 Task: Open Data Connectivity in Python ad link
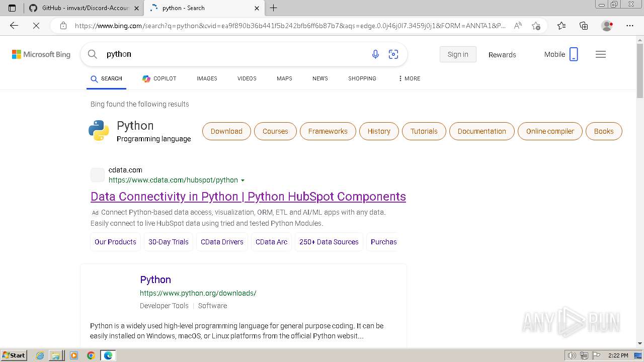pyautogui.click(x=248, y=197)
